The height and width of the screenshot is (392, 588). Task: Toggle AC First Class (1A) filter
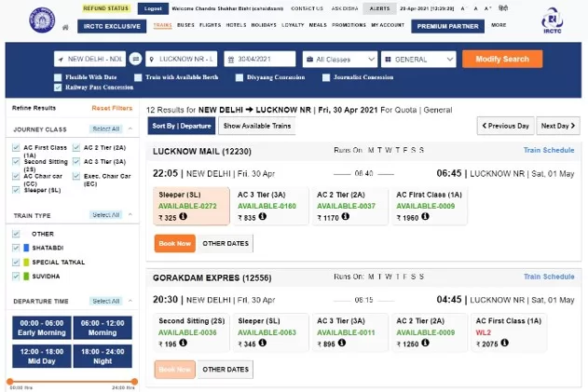(x=16, y=147)
